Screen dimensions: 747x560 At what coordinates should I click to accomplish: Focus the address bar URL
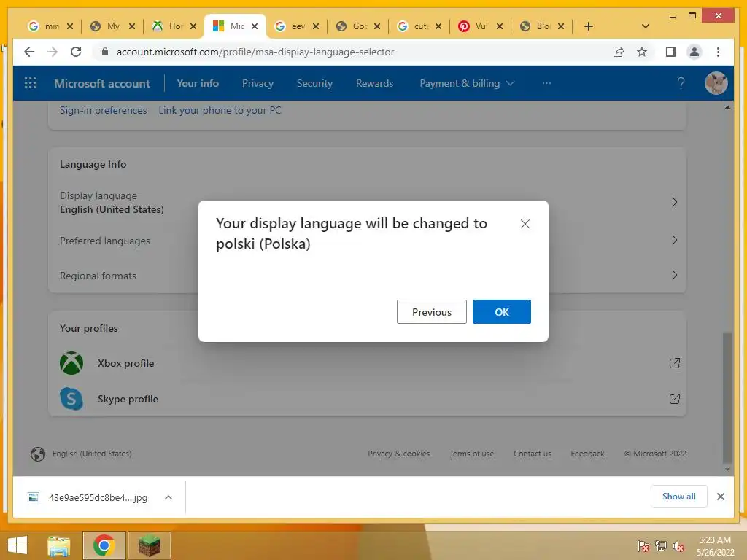[255, 52]
